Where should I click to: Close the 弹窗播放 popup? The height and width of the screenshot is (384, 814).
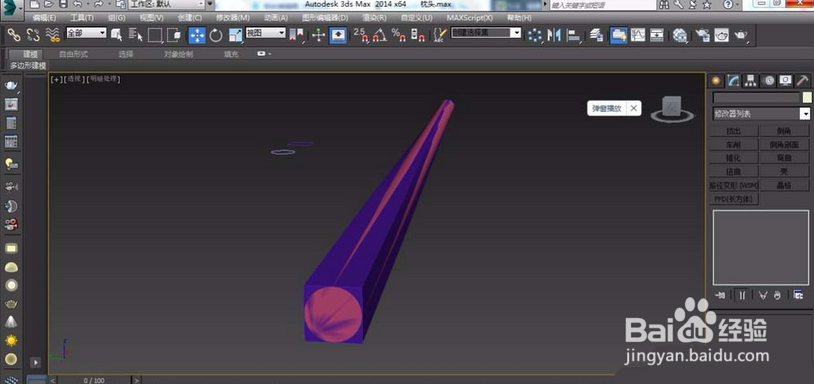coord(633,108)
